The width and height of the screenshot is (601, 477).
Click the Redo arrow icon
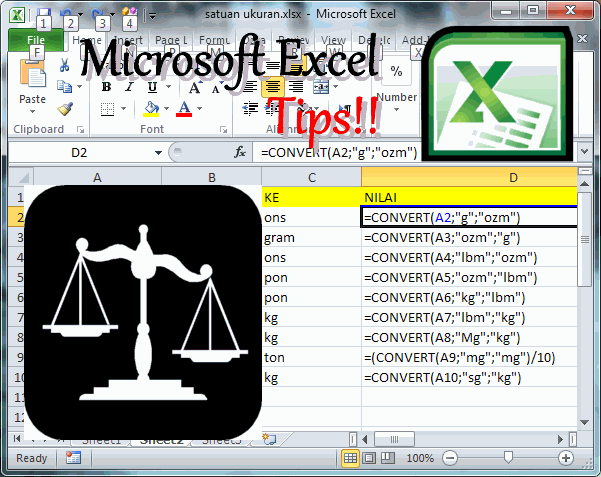tap(98, 15)
